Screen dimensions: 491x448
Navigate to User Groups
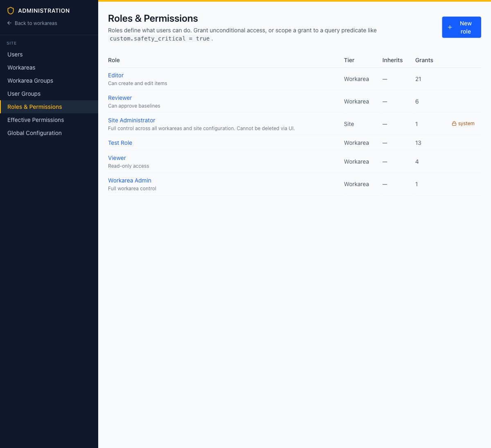tap(49, 94)
